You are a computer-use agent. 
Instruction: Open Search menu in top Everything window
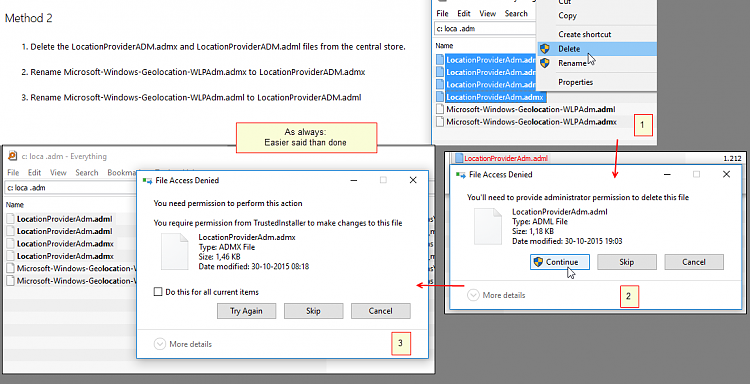(516, 13)
